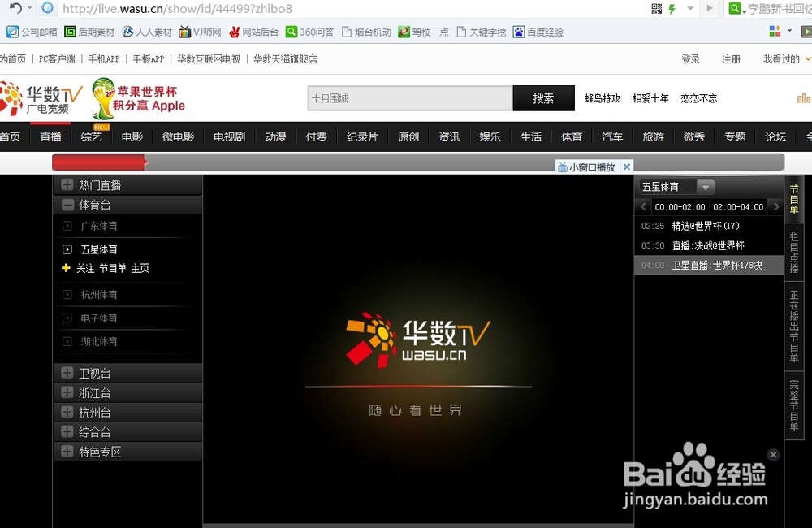Switch to 节目单 side tab

tap(794, 200)
